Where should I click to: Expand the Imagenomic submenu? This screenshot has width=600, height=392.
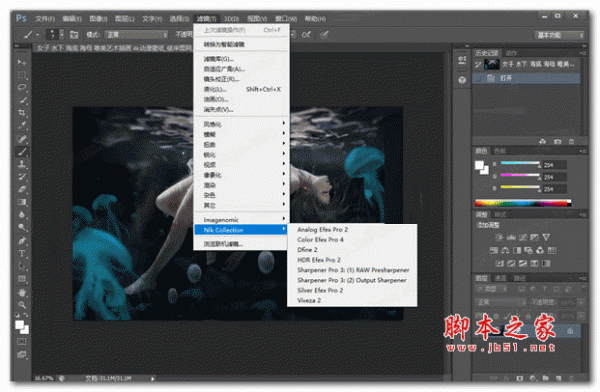[241, 220]
